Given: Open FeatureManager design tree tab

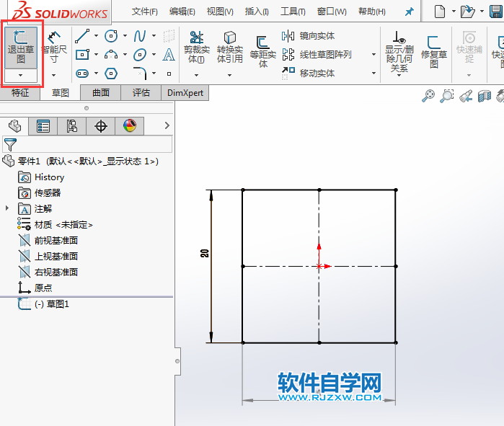Looking at the screenshot, I should [x=14, y=126].
